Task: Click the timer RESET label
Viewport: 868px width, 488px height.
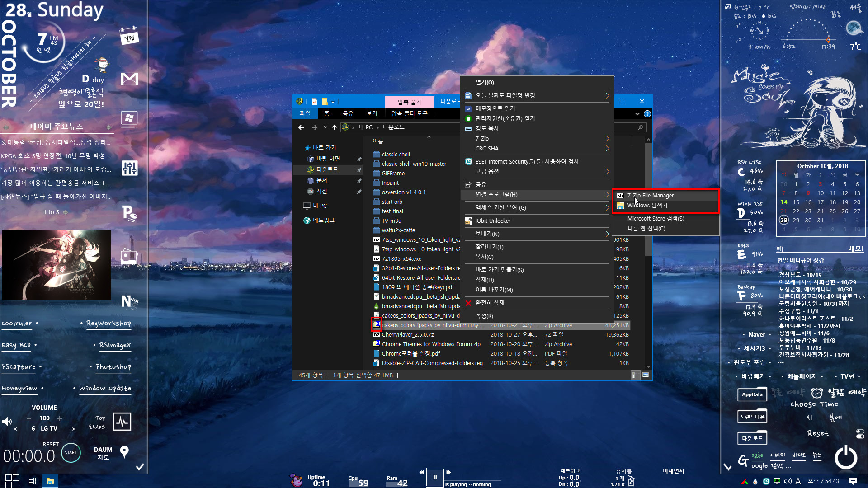Action: 51,445
